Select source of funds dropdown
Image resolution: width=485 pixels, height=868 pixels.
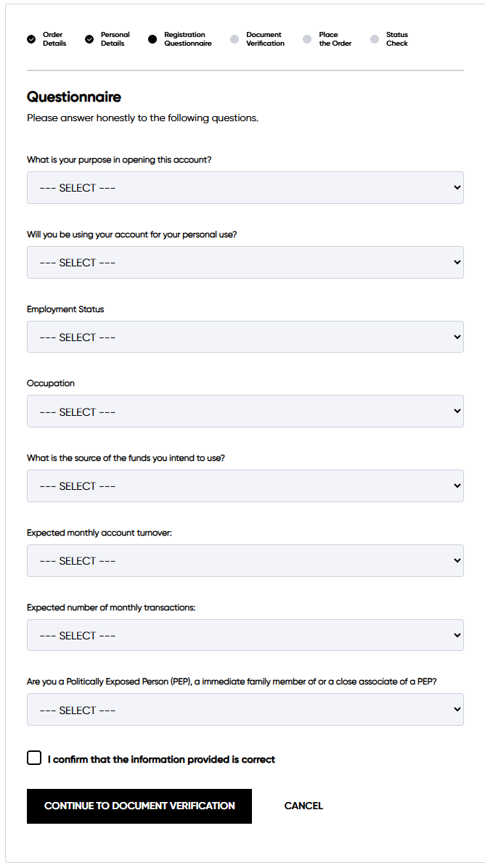point(245,486)
